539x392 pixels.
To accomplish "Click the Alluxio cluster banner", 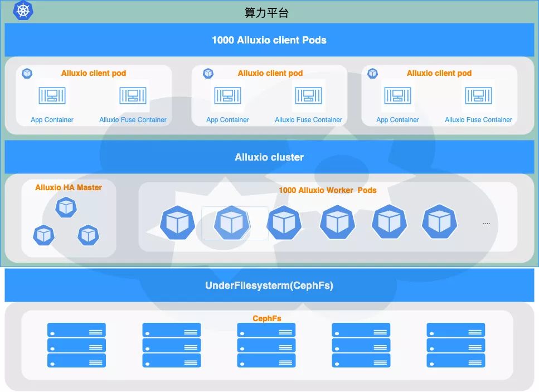I will (x=269, y=157).
